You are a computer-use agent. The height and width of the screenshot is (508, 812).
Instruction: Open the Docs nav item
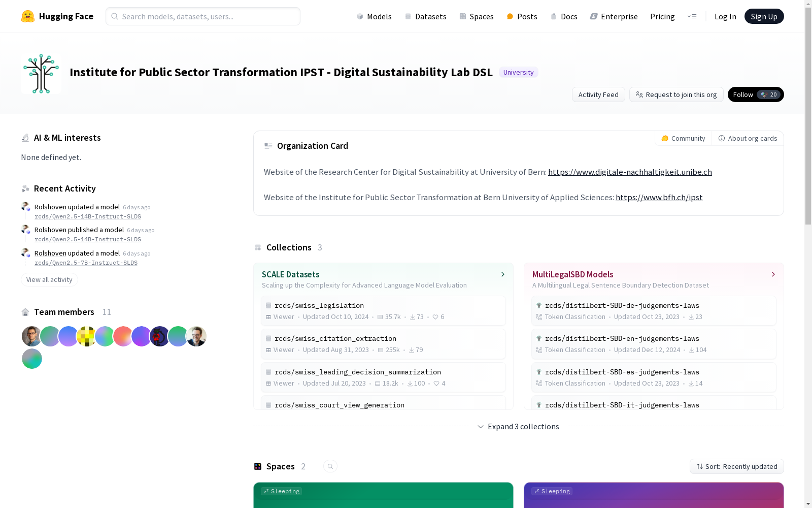pos(564,16)
